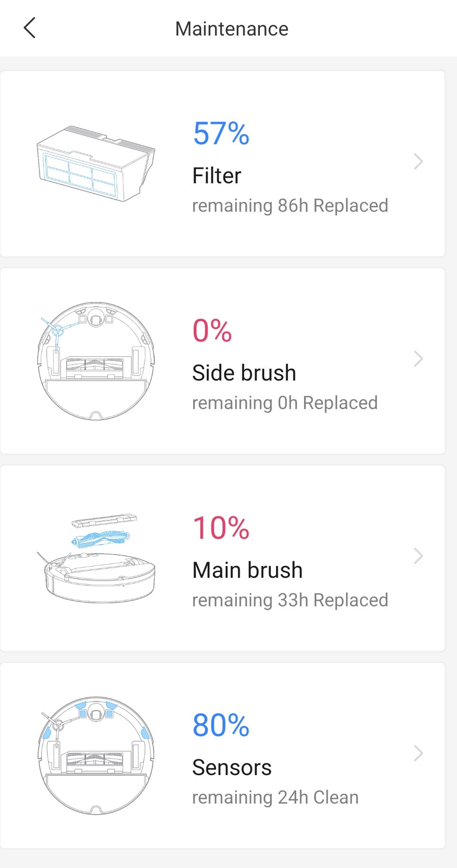Click the red 0% side brush value

pos(212,331)
